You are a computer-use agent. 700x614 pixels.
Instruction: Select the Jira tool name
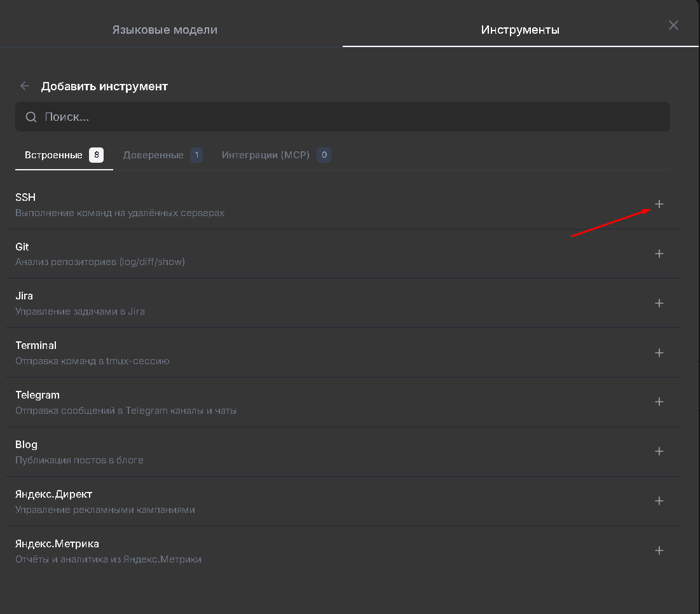point(24,296)
